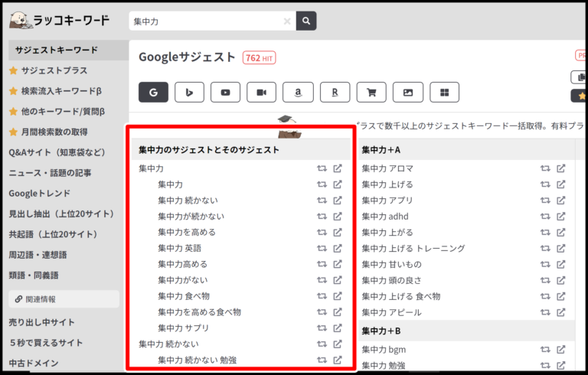Screen dimensions: 588x375
Task: Open external link for 集中力 bgm
Action: (x=560, y=350)
